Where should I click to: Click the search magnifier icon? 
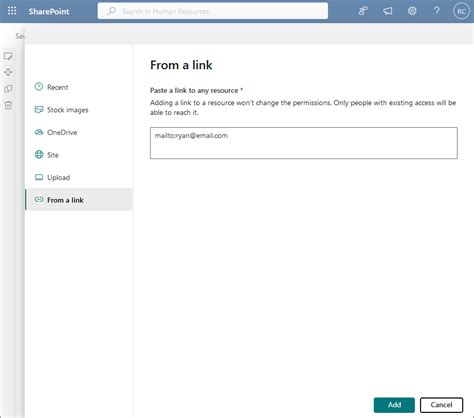point(112,11)
